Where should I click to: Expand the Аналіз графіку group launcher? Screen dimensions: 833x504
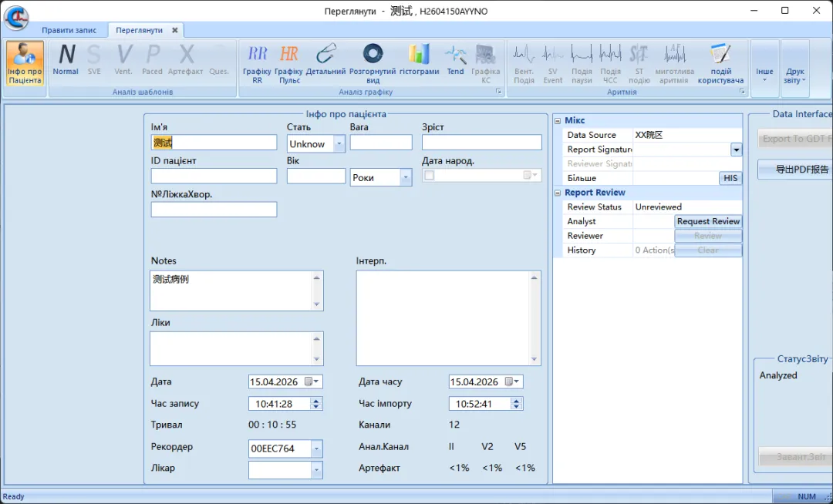[x=498, y=92]
